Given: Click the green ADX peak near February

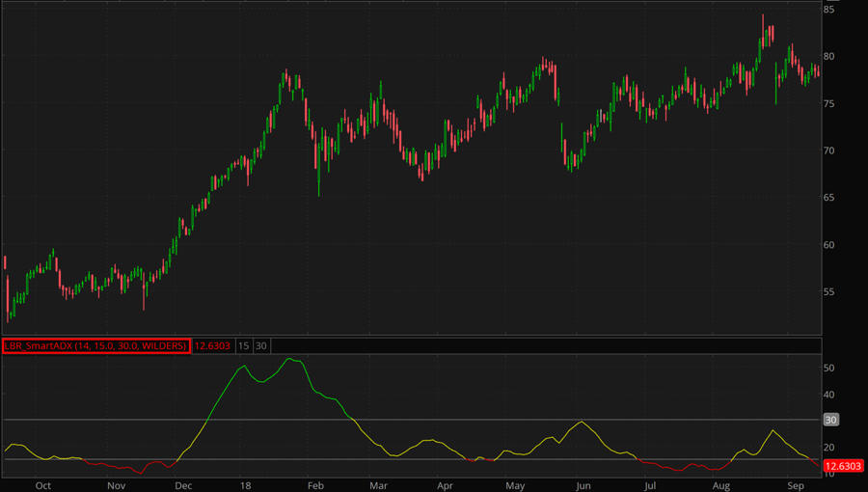Looking at the screenshot, I should coord(288,359).
